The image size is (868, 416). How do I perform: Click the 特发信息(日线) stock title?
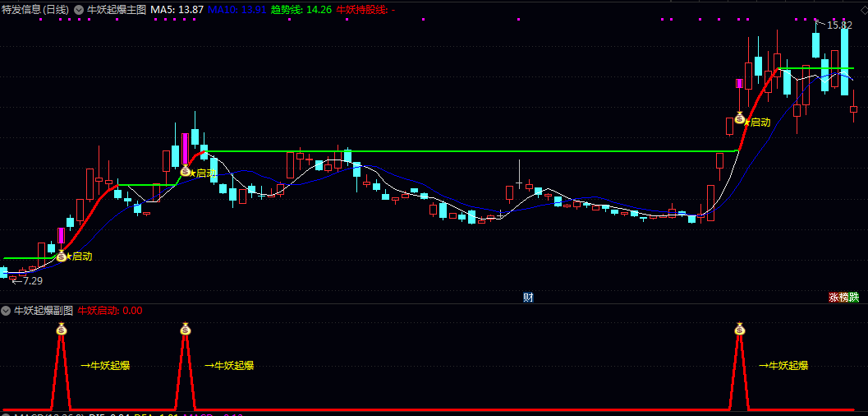click(x=35, y=9)
